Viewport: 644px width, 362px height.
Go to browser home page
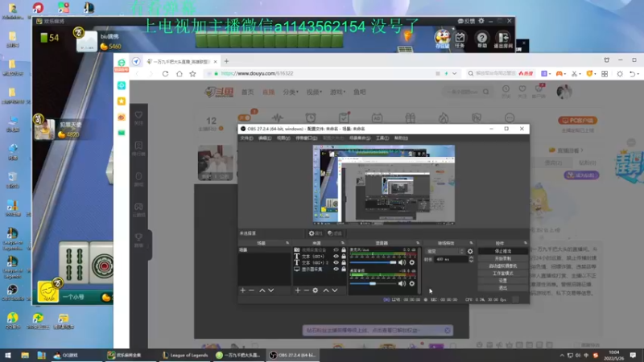(179, 74)
